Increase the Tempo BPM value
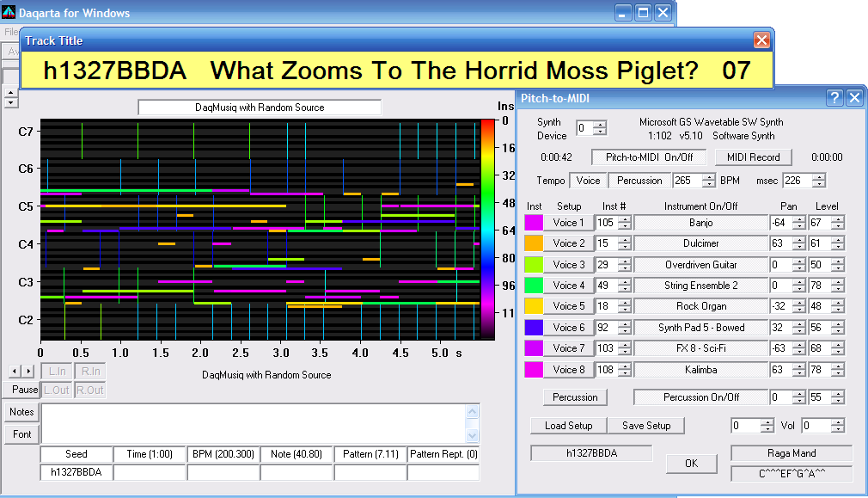Screen dimensions: 868x498 pos(709,177)
